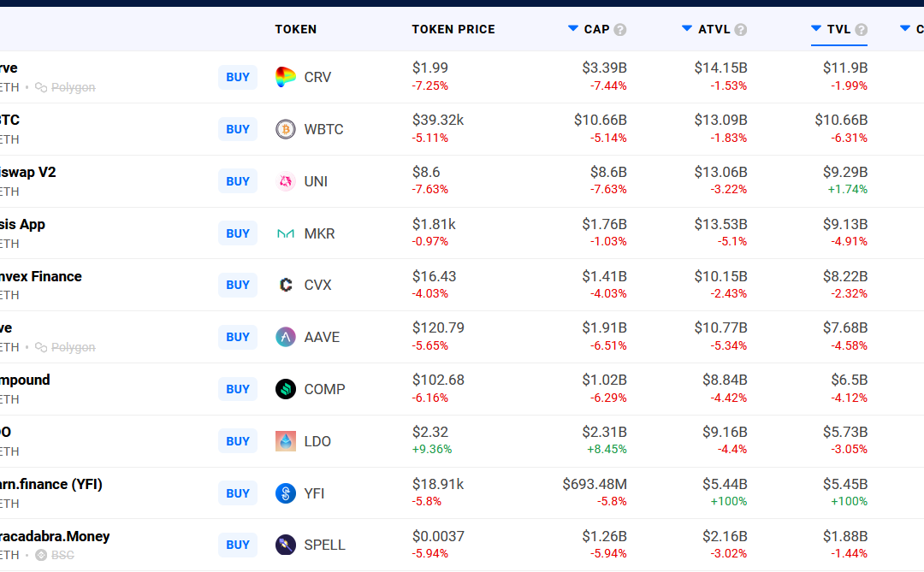Click the $39.32k WBTC price value
Screen dimensions: 924x572
pos(438,121)
